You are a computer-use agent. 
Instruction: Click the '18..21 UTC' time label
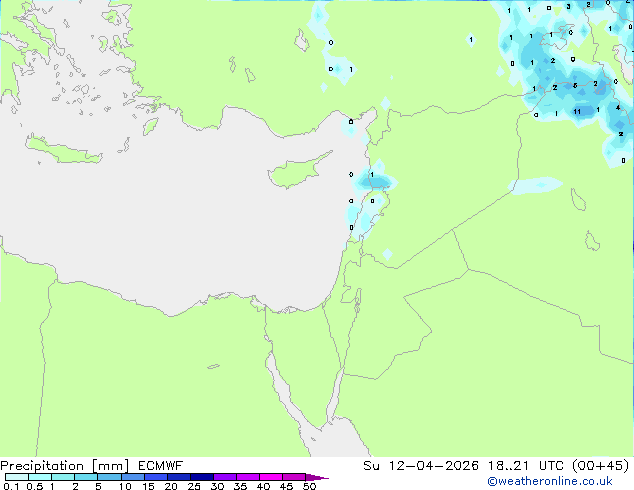pyautogui.click(x=526, y=466)
